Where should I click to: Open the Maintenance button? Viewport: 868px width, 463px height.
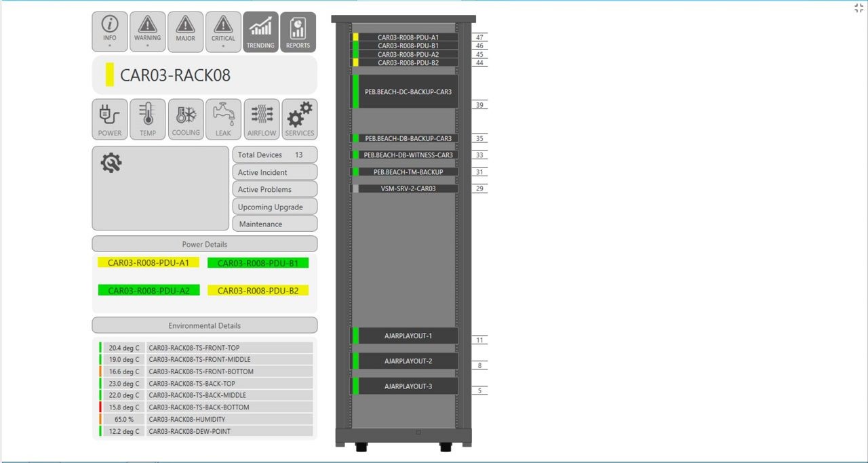(275, 224)
